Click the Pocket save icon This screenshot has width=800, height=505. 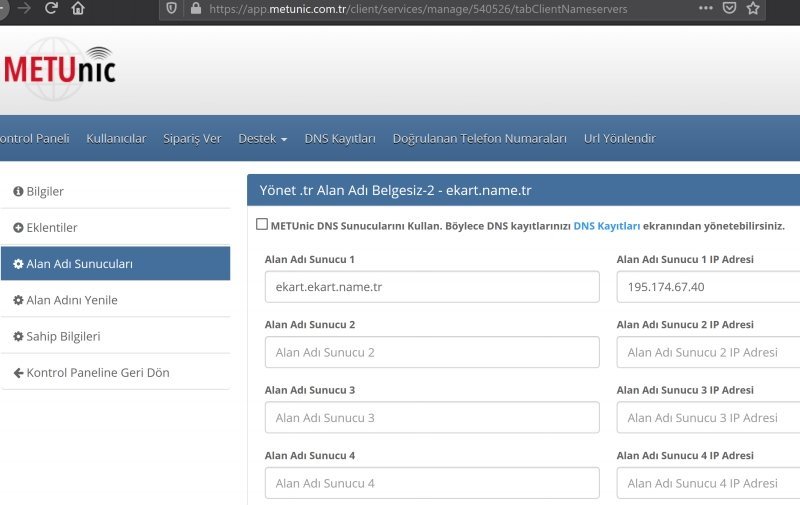[730, 8]
